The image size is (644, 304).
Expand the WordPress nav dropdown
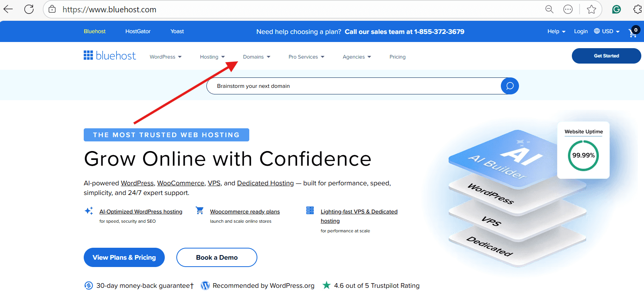click(x=166, y=57)
